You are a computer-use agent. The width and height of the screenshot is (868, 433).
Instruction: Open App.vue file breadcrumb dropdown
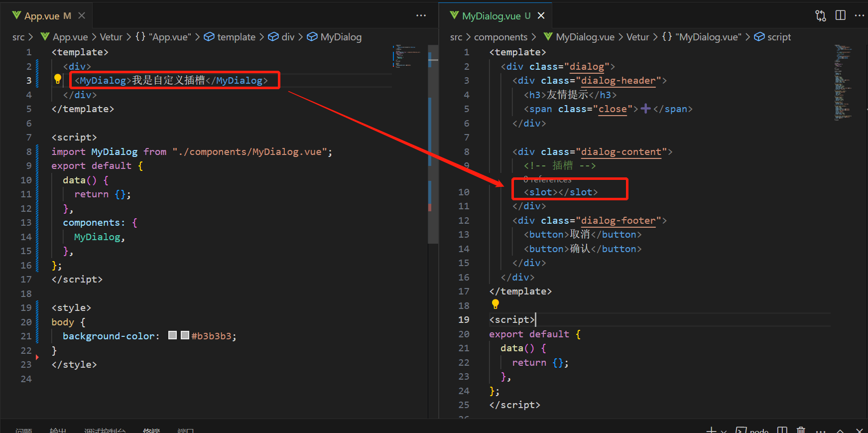tap(70, 37)
